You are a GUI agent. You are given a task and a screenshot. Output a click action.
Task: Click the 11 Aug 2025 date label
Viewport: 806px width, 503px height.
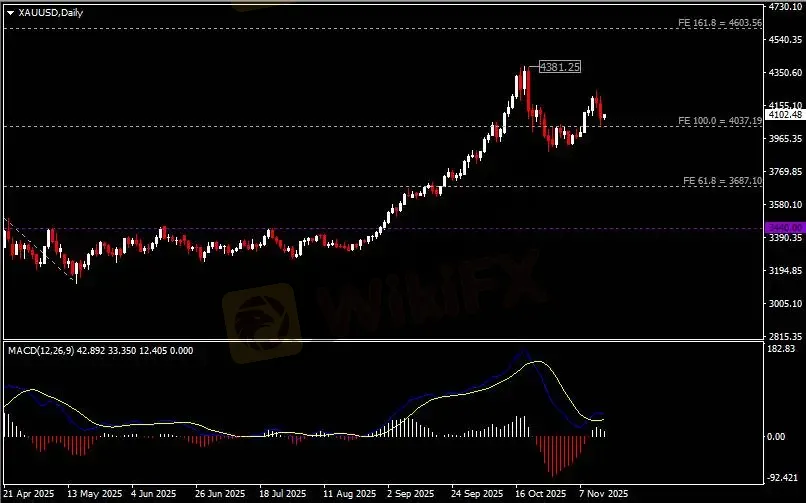350,494
